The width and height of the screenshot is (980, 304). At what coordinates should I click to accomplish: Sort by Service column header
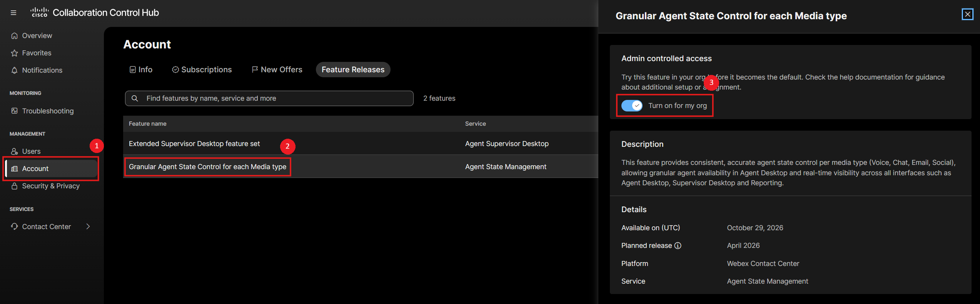[x=476, y=124]
